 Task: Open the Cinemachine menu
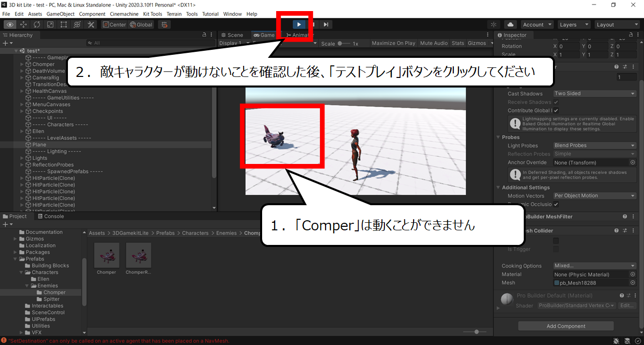(124, 14)
